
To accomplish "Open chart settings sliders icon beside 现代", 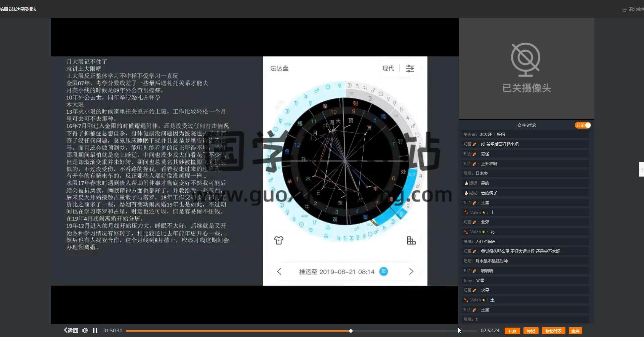I will tap(410, 68).
